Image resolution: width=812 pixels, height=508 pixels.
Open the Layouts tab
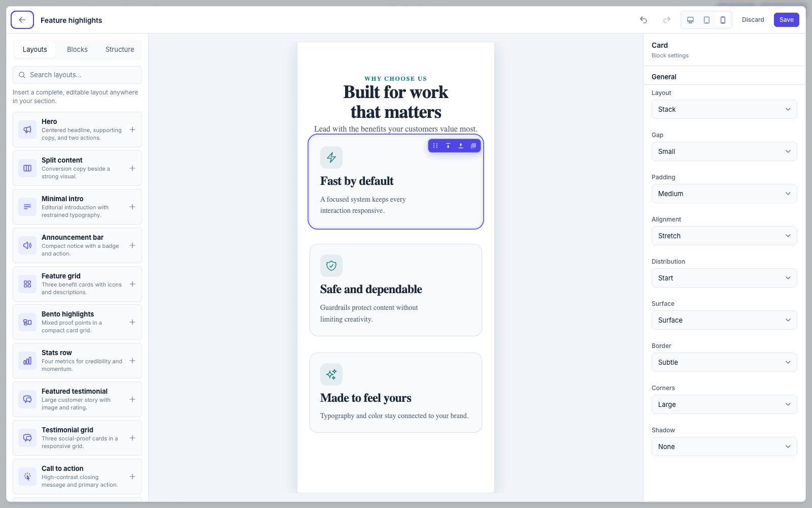(35, 49)
